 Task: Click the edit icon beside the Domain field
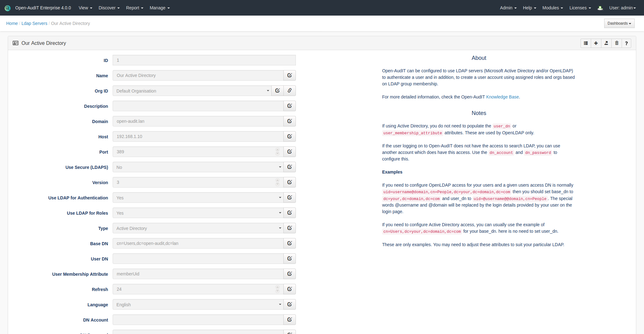tap(289, 121)
